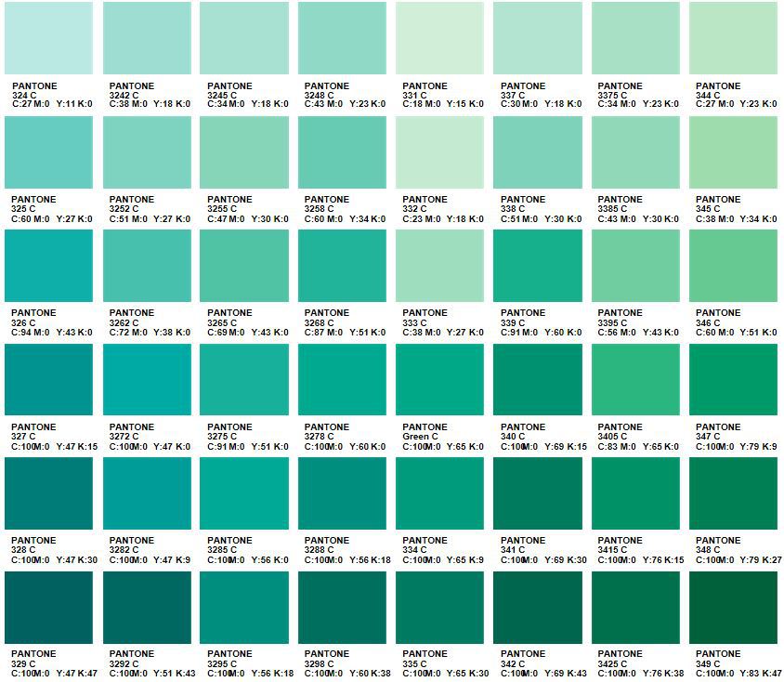Select the Pantone 3272 C swatch
Image resolution: width=784 pixels, height=682 pixels.
click(147, 379)
